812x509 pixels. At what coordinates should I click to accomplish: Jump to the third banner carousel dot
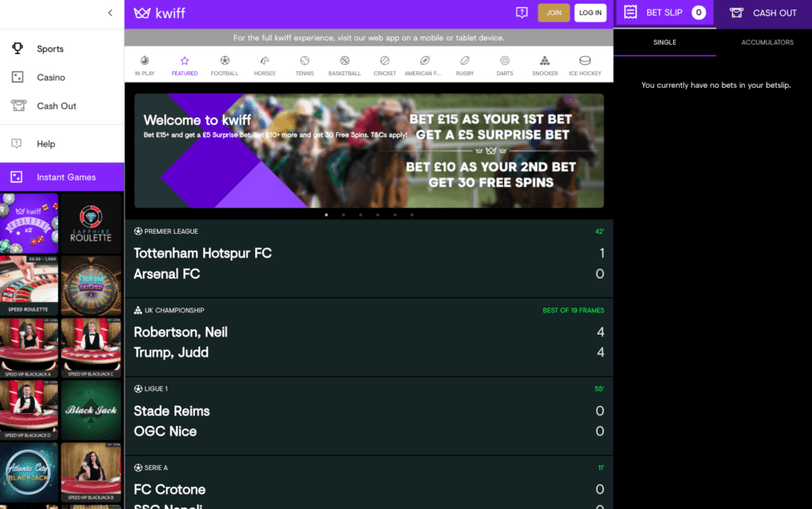(360, 214)
